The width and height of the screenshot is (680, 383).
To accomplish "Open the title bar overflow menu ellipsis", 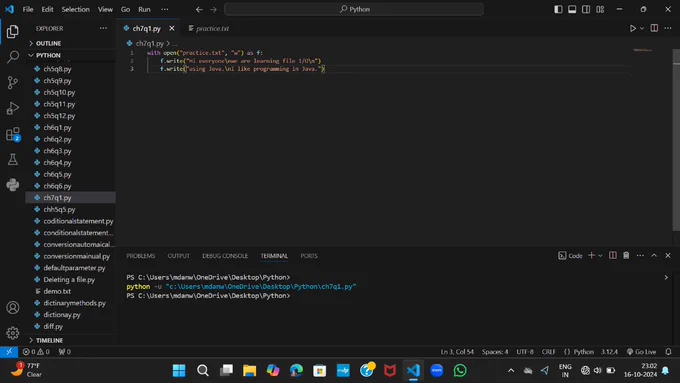I will click(x=164, y=9).
